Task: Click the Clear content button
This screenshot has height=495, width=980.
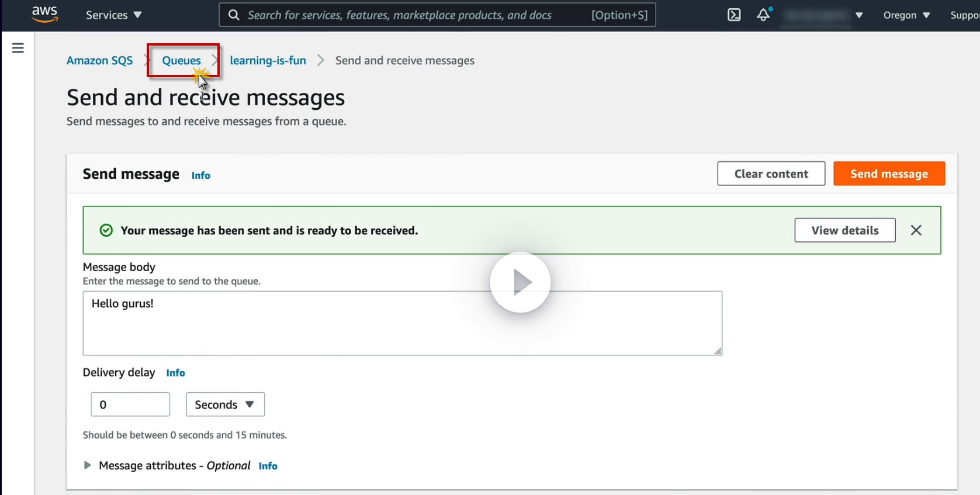Action: point(771,174)
